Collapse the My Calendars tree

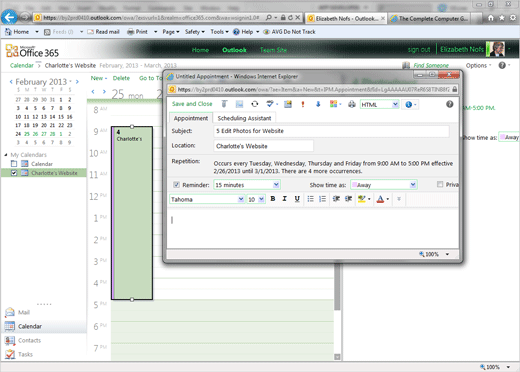(6, 155)
